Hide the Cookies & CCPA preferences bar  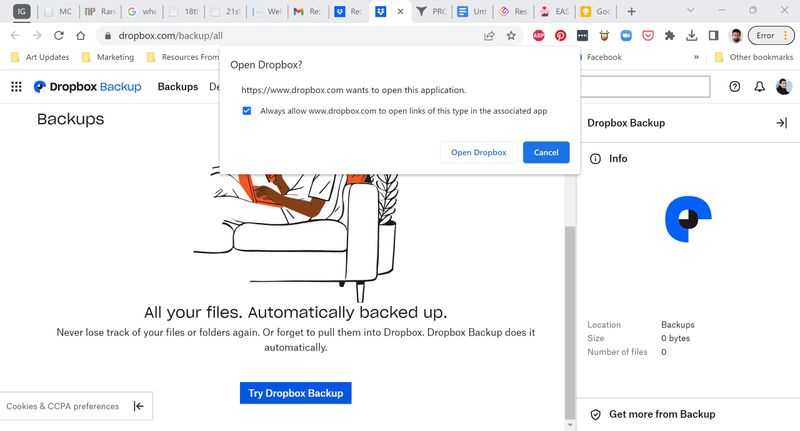[138, 406]
